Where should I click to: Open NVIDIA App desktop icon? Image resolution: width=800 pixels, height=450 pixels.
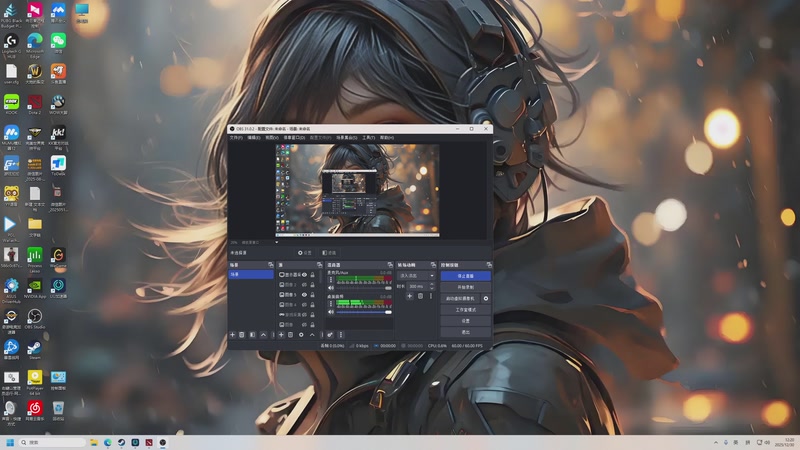35,288
